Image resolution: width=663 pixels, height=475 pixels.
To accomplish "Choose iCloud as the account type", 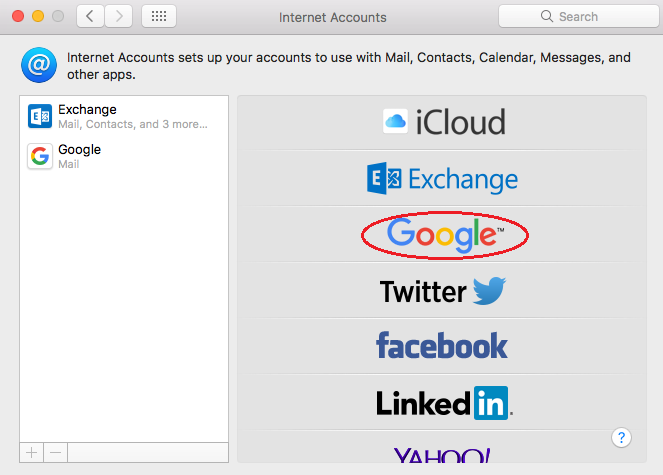I will 442,122.
